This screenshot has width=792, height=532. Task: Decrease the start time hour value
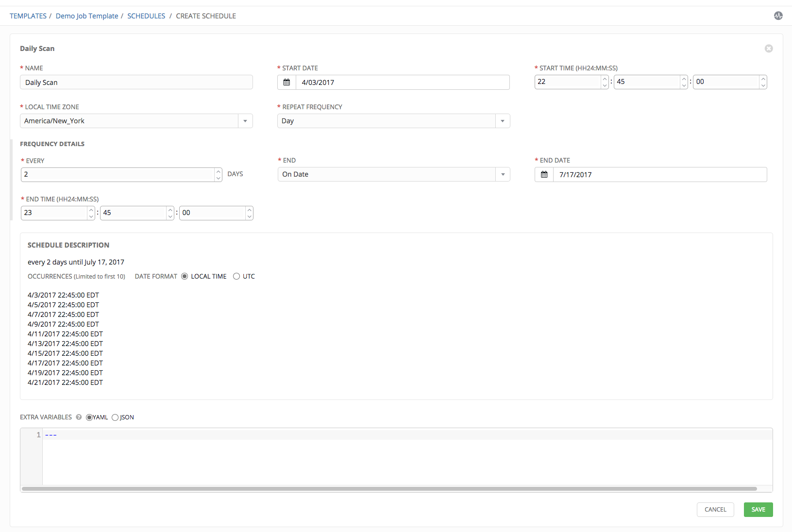point(605,85)
